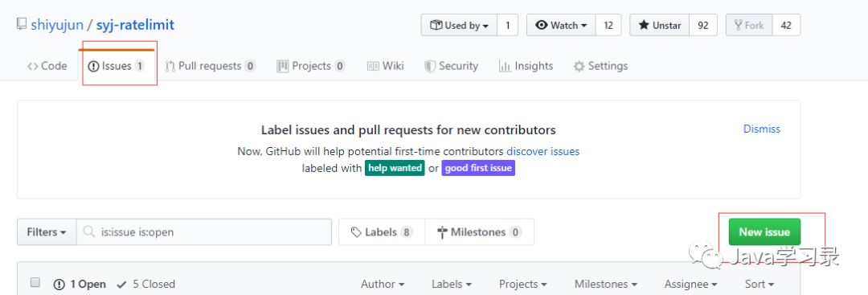Screen dimensions: 868x295
Task: Show the 5 Closed issues
Action: coord(146,284)
